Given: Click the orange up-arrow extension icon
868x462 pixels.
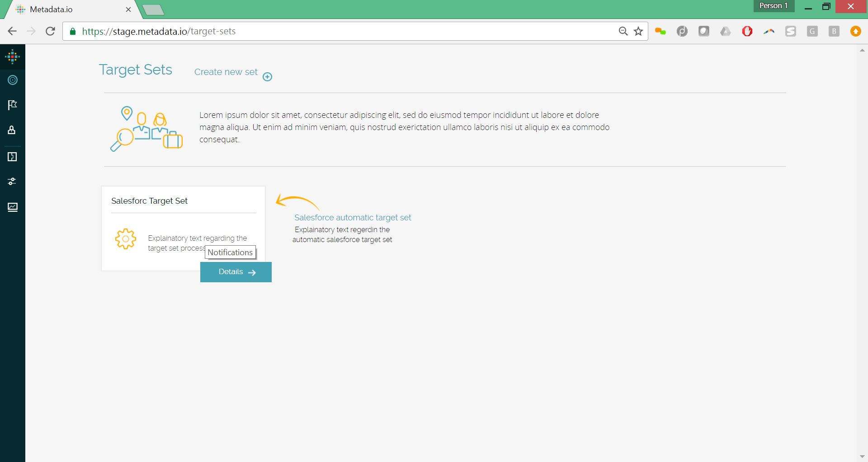Looking at the screenshot, I should pyautogui.click(x=855, y=31).
